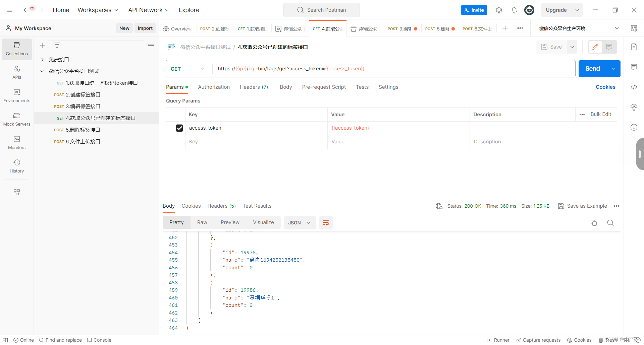Open the Test Results response tab

point(257,206)
